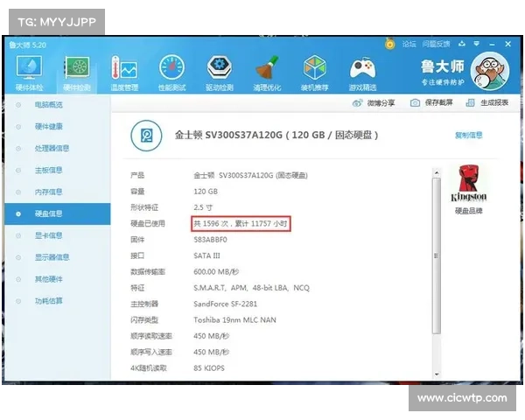525x420 pixels.
Task: Select 硬盘信息 in sidebar
Action: click(57, 213)
